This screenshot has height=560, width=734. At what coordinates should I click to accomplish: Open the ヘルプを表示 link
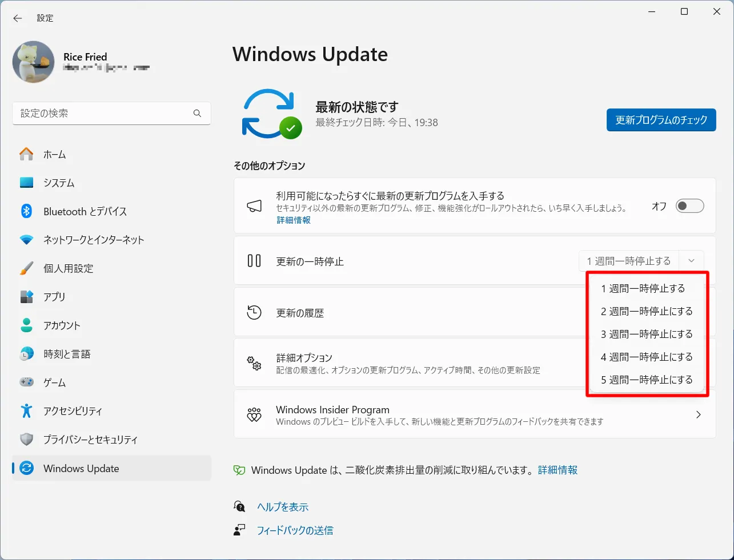point(283,507)
